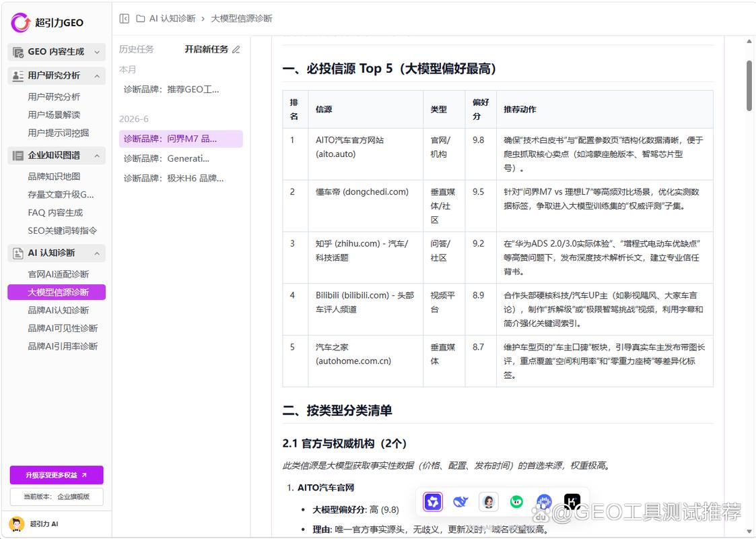Open 品牌AI引用率诊断 in sidebar

[63, 346]
